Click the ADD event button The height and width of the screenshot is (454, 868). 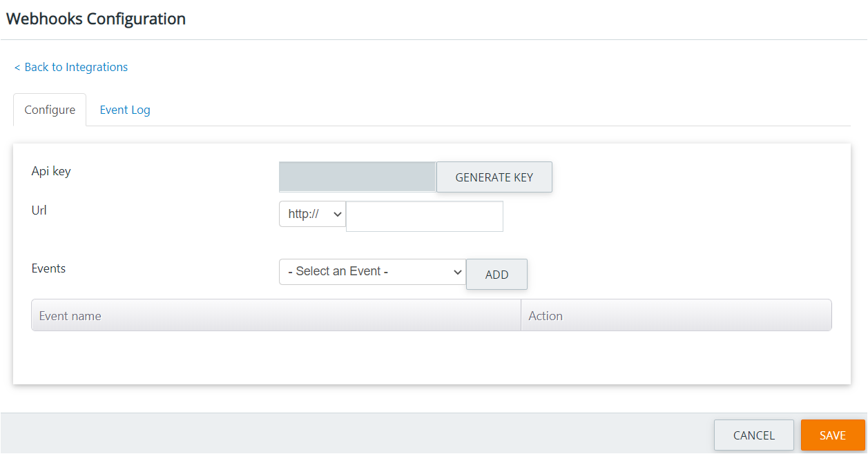(x=497, y=275)
